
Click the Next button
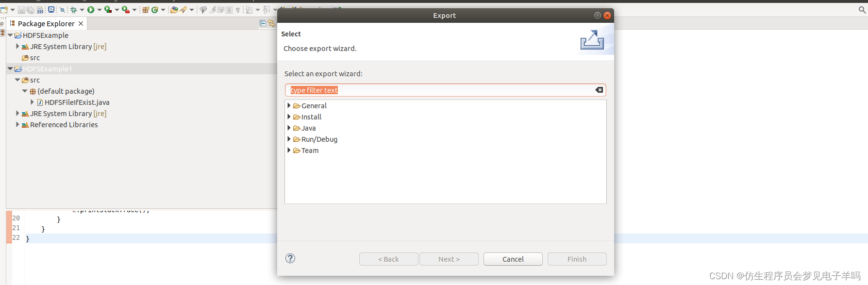pos(449,259)
